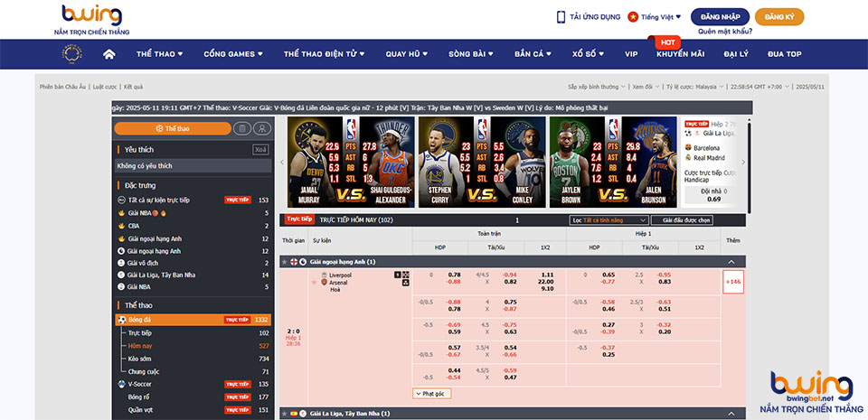Viewport: 868px width, 420px height.
Task: Click the bet slip icon beside Thể thao button
Action: (241, 128)
